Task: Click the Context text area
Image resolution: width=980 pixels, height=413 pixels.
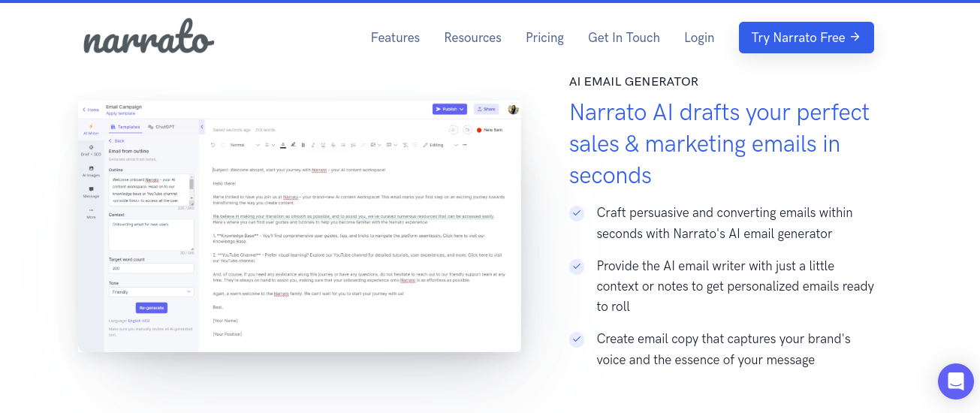Action: 151,234
